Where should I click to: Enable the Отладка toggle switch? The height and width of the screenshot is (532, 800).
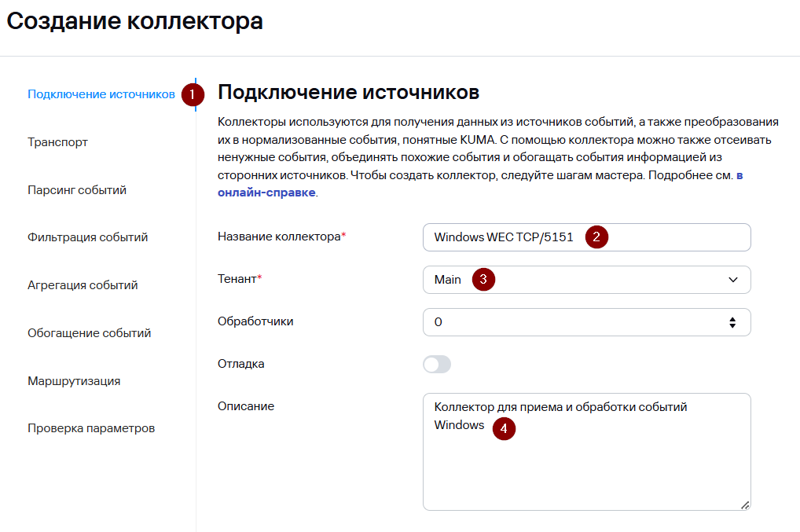(437, 365)
